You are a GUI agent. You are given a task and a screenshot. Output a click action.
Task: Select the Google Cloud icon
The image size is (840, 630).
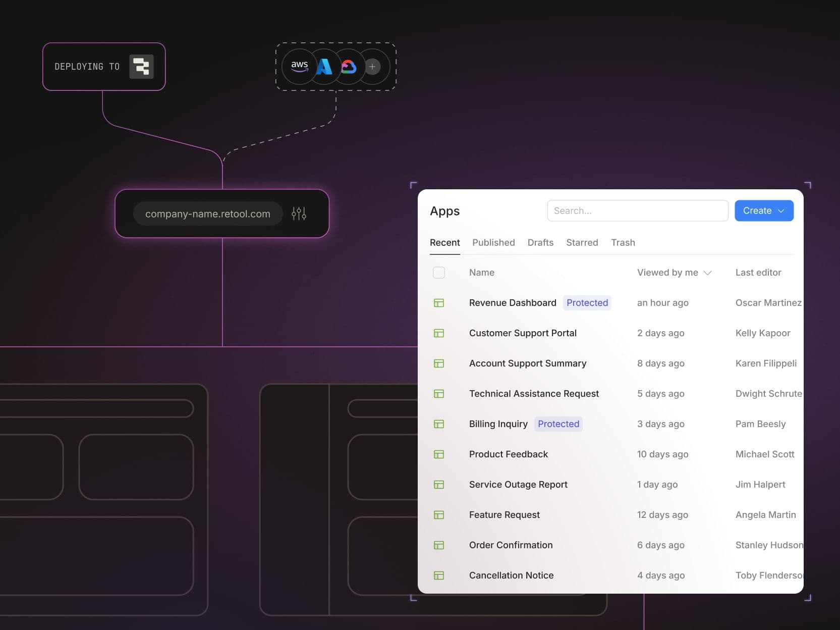pos(349,66)
